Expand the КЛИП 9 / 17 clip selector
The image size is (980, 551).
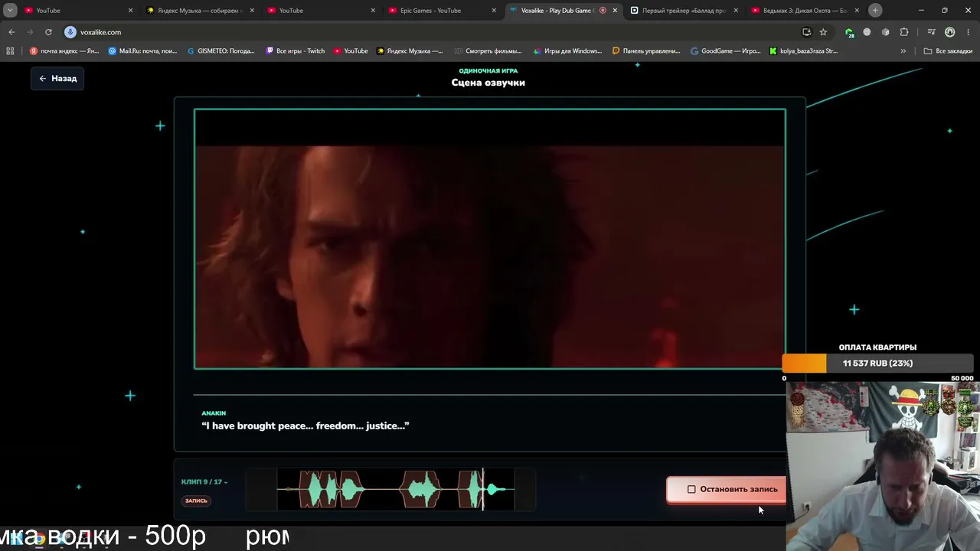pos(204,482)
